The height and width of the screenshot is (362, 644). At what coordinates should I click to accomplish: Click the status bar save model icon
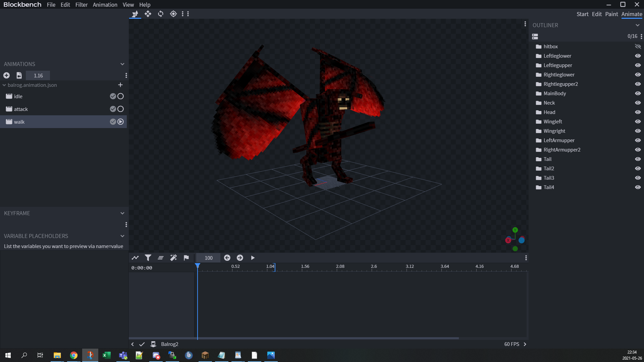[153, 344]
